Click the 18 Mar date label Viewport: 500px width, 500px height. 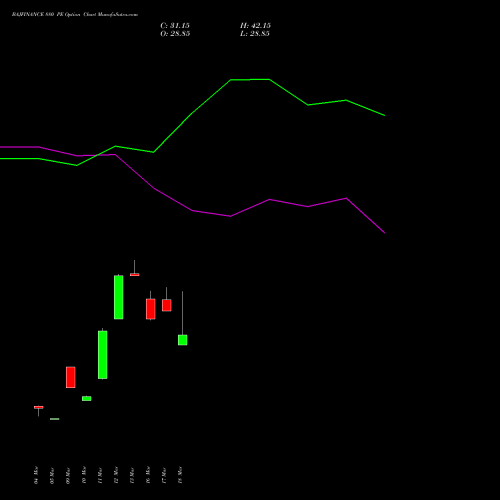point(180,475)
